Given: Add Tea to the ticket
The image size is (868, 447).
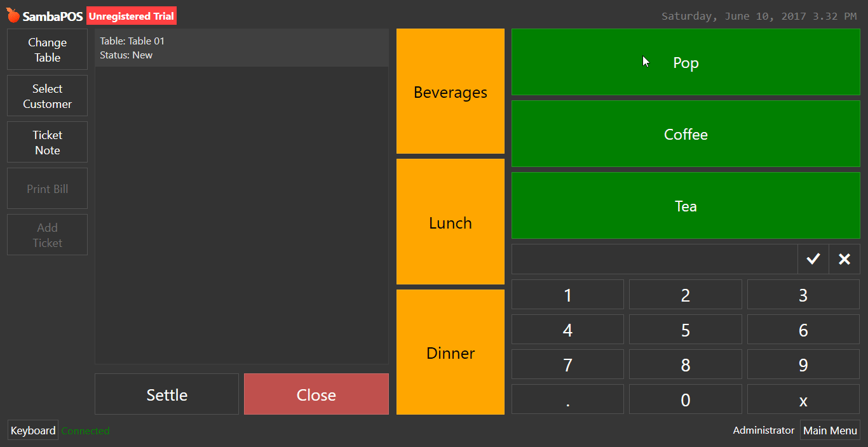Looking at the screenshot, I should [686, 206].
